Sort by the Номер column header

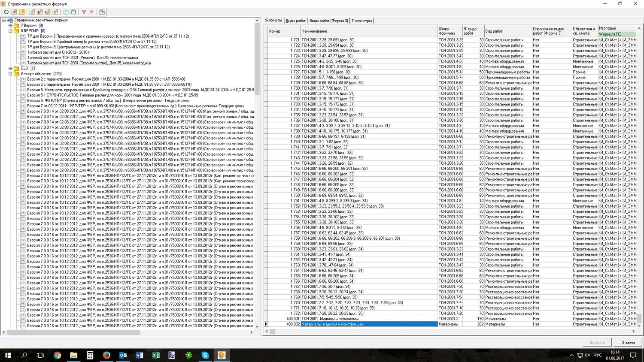(283, 31)
